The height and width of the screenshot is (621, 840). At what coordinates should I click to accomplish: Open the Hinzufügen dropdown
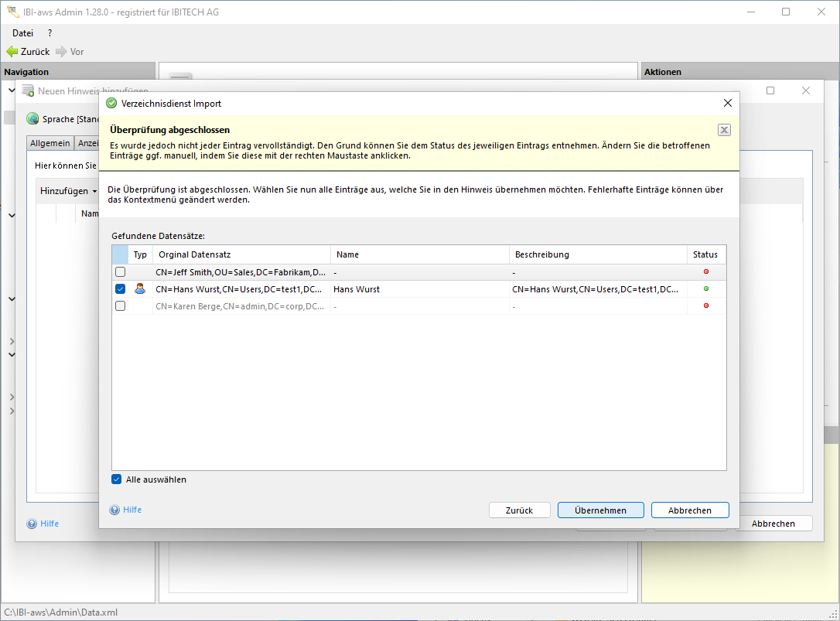pos(68,191)
